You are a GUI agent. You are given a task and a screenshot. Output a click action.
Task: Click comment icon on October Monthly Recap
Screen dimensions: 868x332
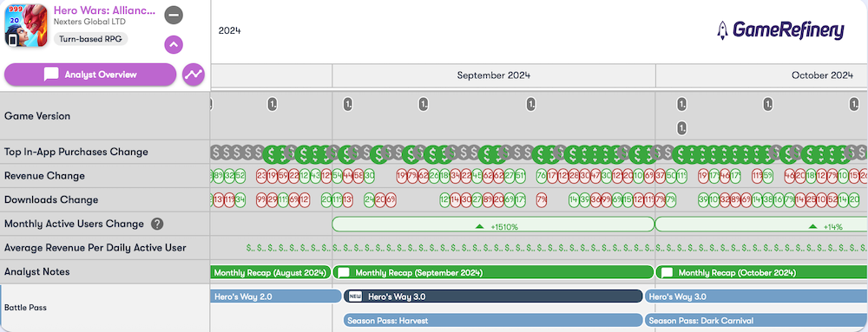click(x=667, y=272)
